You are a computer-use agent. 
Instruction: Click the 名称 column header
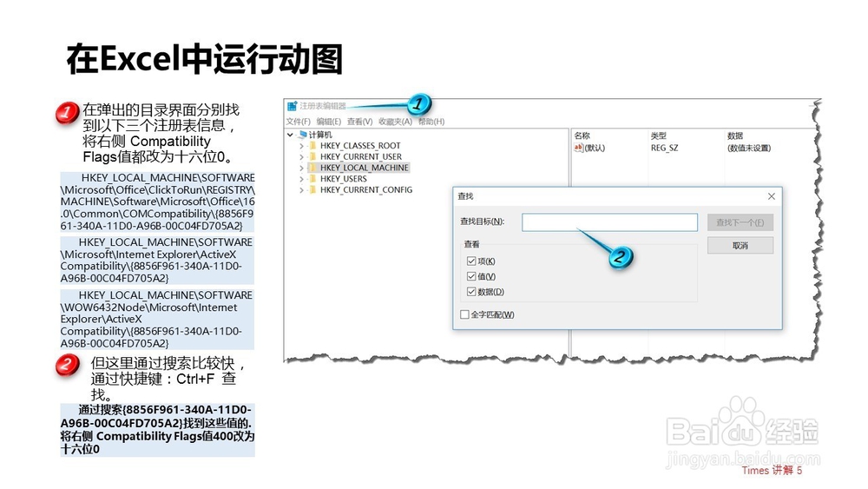[582, 135]
